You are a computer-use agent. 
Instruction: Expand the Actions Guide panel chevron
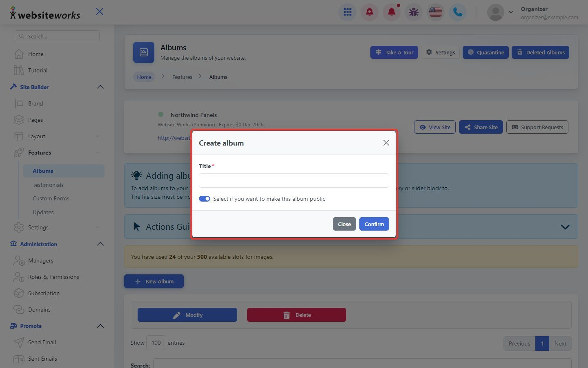pyautogui.click(x=565, y=227)
